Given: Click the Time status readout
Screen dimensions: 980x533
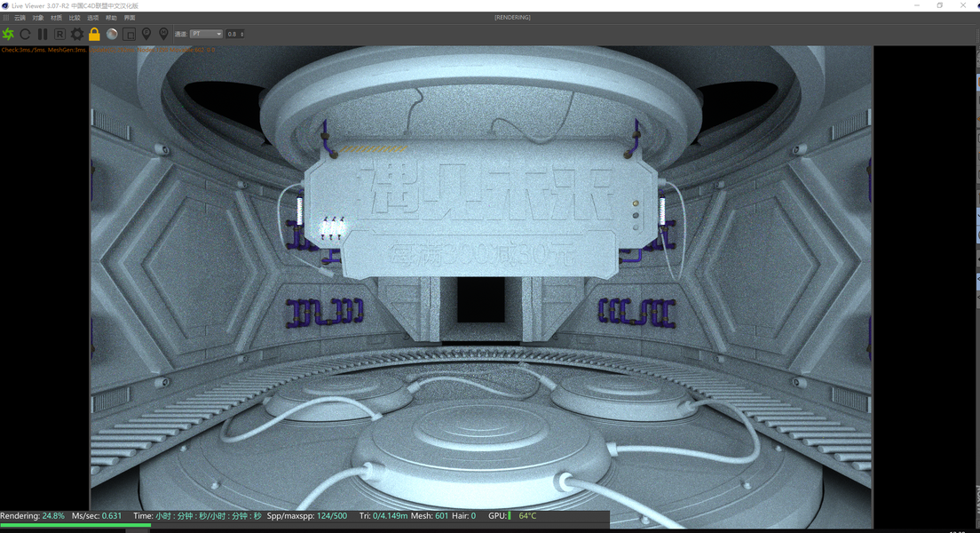Looking at the screenshot, I should tap(197, 516).
